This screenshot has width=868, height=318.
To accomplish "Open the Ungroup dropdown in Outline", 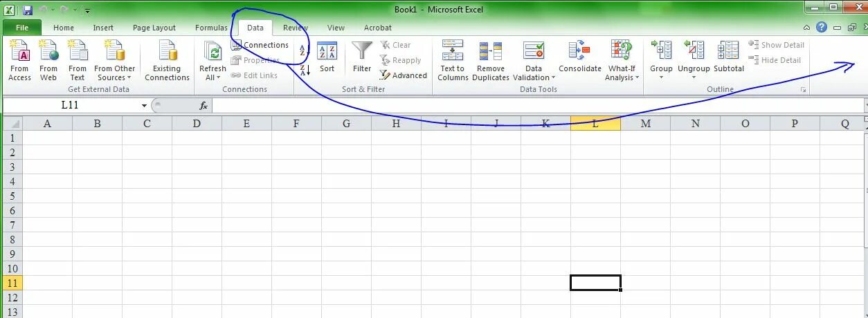I will [694, 60].
